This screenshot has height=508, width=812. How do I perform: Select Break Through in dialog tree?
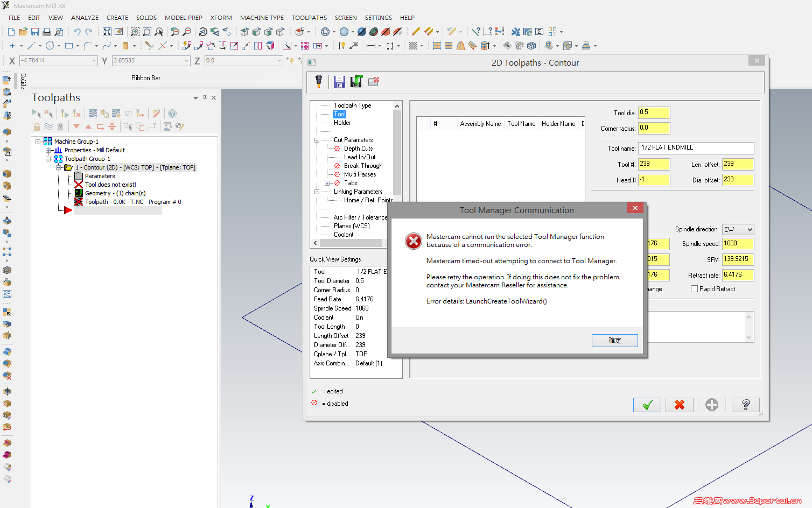coord(363,166)
